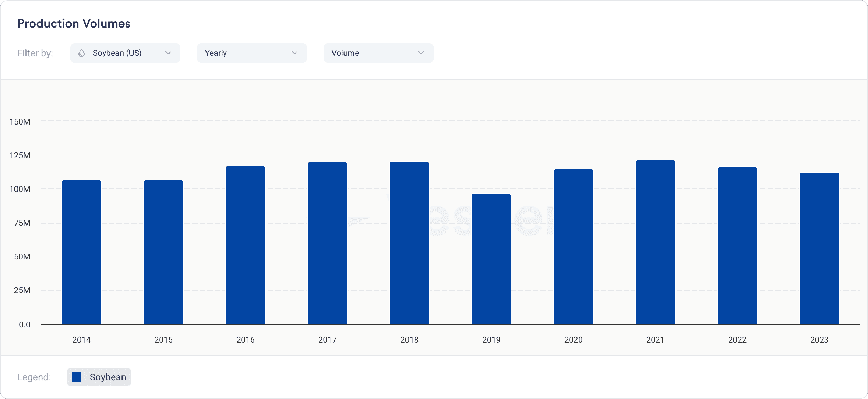The image size is (868, 399).
Task: Click the droplet icon beside Soybean (US)
Action: click(x=82, y=53)
